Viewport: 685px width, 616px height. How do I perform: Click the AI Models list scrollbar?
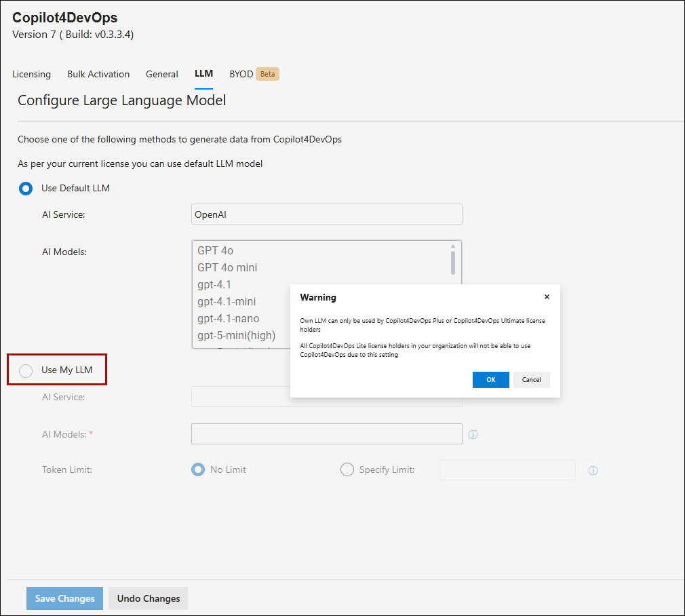(453, 261)
